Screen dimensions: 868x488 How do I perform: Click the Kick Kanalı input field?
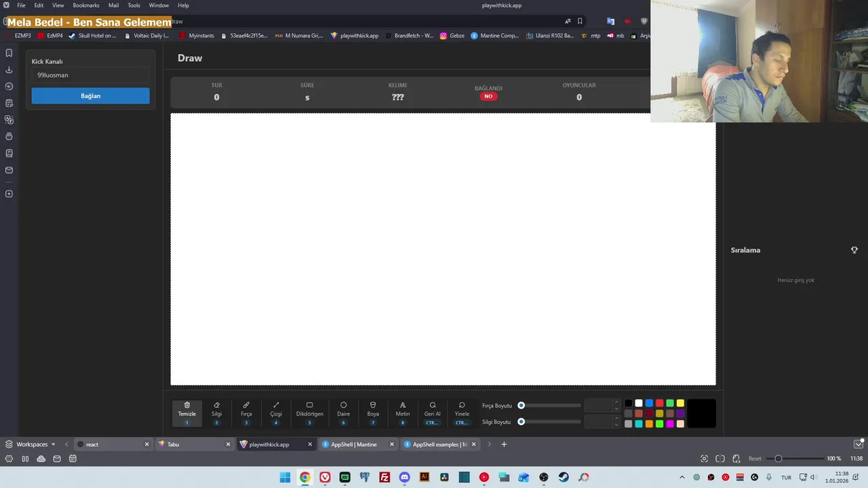pos(90,75)
